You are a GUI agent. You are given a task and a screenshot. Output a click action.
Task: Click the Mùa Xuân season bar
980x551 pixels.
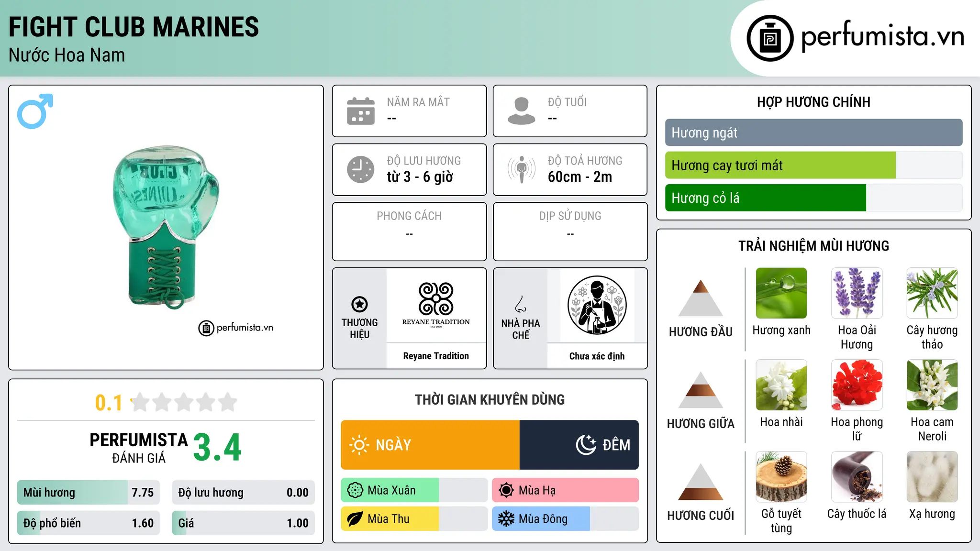point(414,490)
